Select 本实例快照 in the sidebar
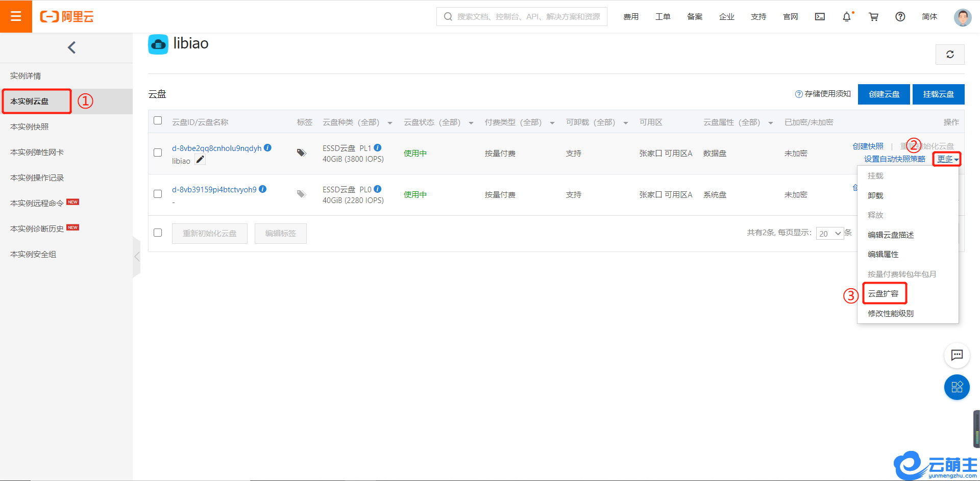Viewport: 980px width, 481px height. pyautogui.click(x=30, y=126)
